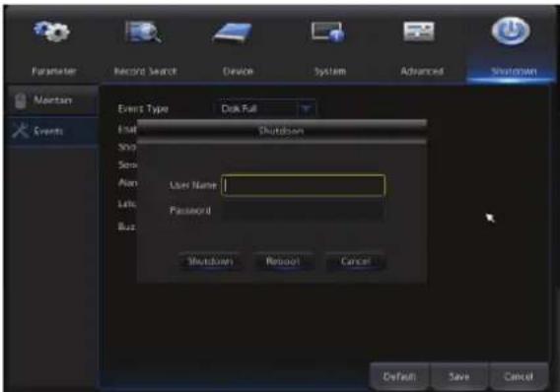Click the bottom-bar Cancel button

pos(519,376)
